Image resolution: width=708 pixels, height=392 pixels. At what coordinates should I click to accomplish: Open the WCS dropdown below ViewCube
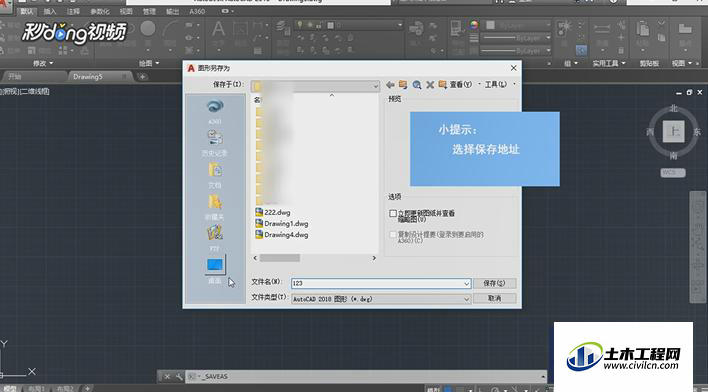coord(673,173)
